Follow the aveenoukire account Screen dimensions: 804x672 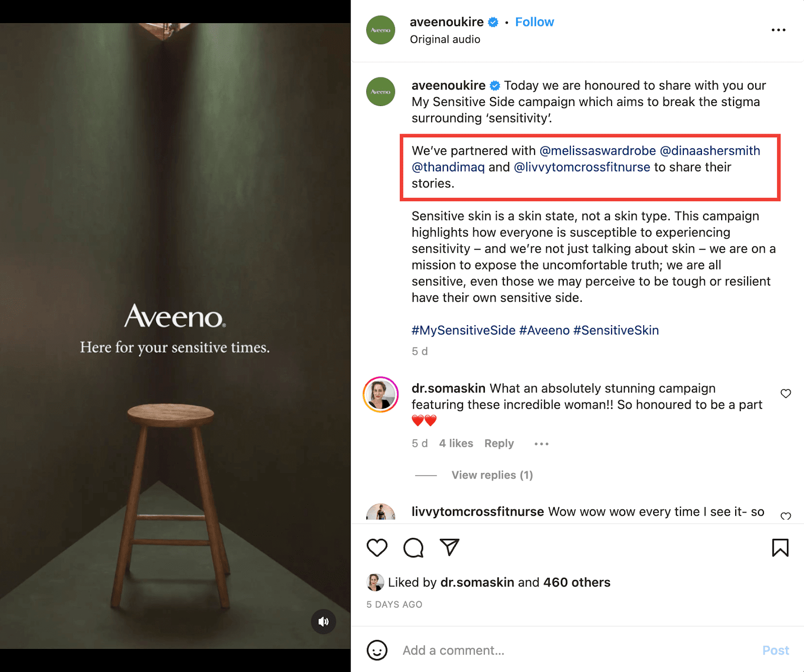coord(534,22)
